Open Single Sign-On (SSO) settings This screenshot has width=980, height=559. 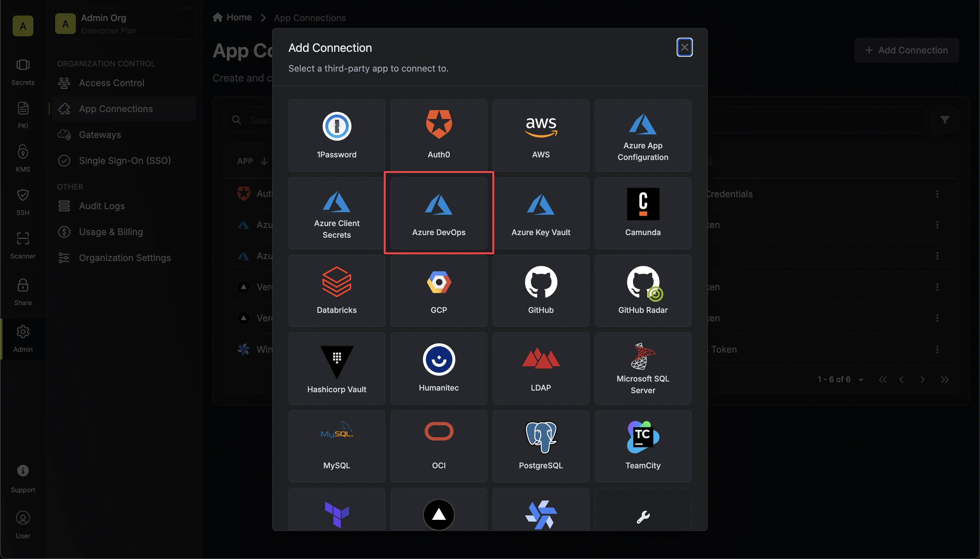tap(124, 161)
